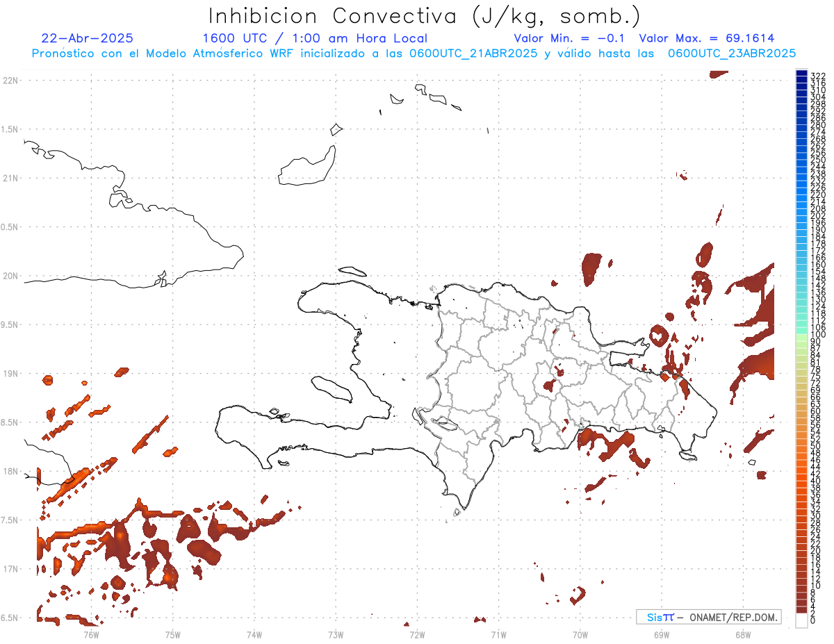Click the '8.5N' latitude label

point(10,422)
